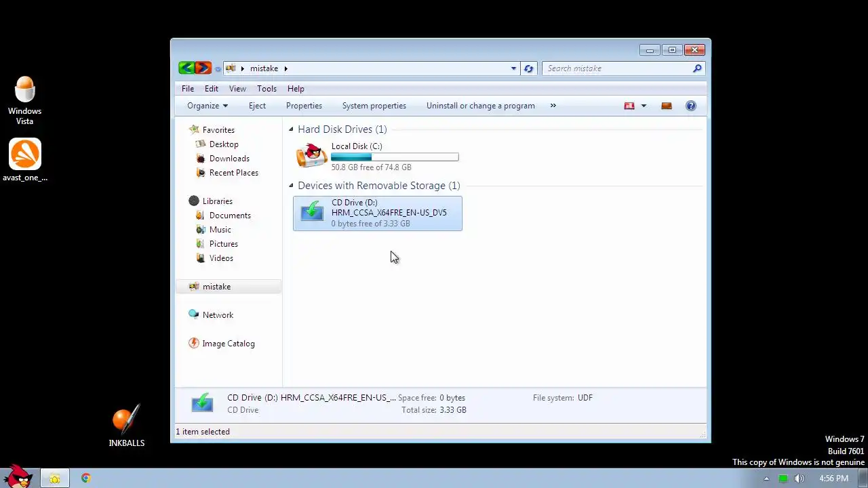The image size is (868, 488).
Task: Toggle the preview pane icon
Action: pyautogui.click(x=667, y=106)
